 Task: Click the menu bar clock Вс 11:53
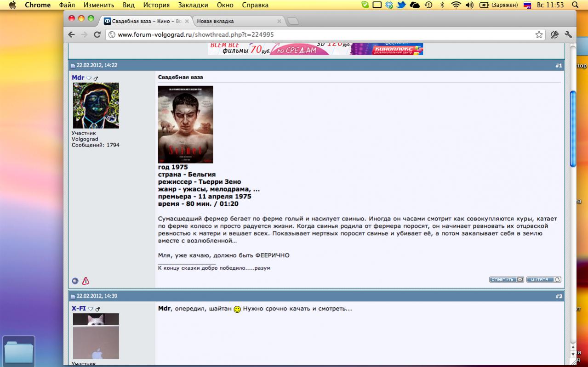(x=550, y=5)
